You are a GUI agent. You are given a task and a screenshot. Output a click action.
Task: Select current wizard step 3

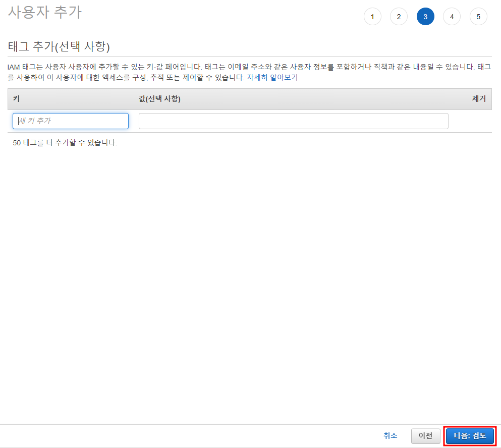[x=425, y=17]
